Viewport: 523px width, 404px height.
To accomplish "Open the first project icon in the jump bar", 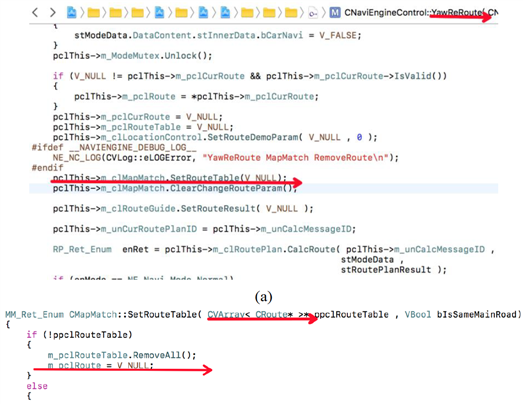I will tap(71, 13).
